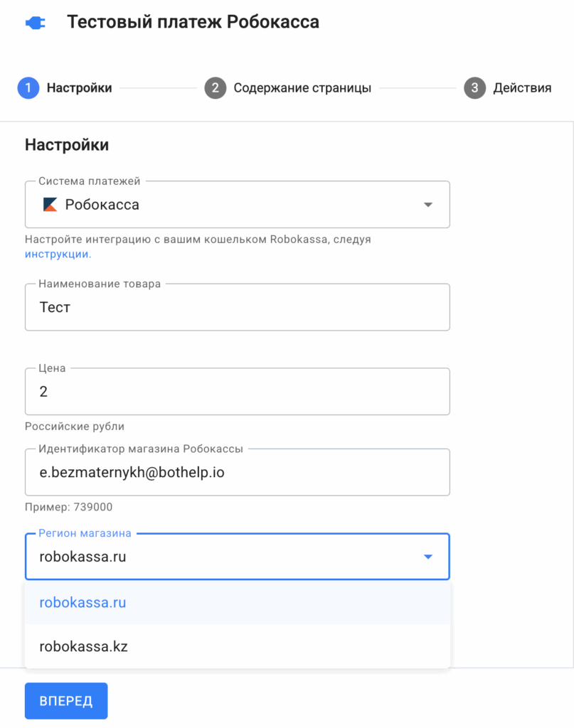Choose robokassa.ru from the region list

coord(83,603)
